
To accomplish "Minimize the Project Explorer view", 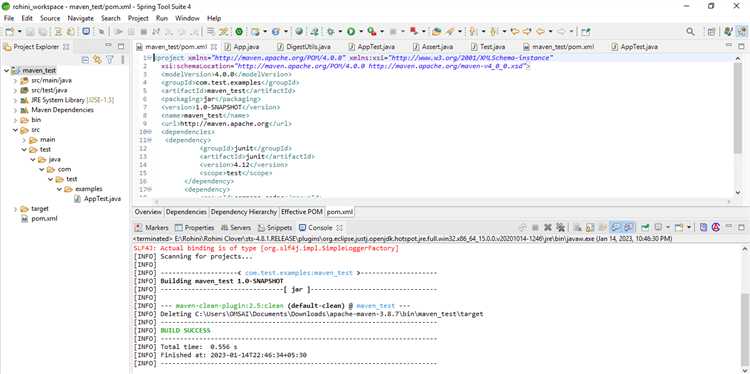I will [109, 46].
